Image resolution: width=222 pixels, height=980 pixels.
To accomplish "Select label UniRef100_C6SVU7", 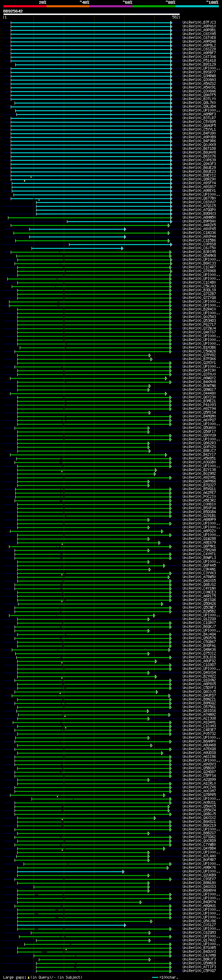I will tap(199, 202).
